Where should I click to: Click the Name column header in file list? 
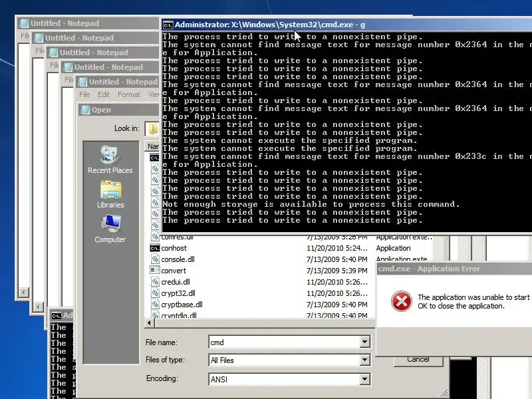click(153, 146)
